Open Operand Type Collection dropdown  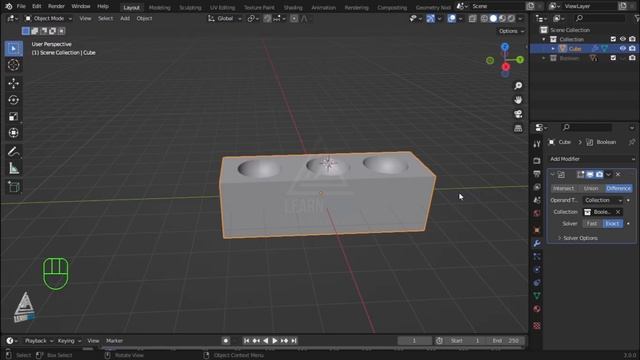point(603,200)
